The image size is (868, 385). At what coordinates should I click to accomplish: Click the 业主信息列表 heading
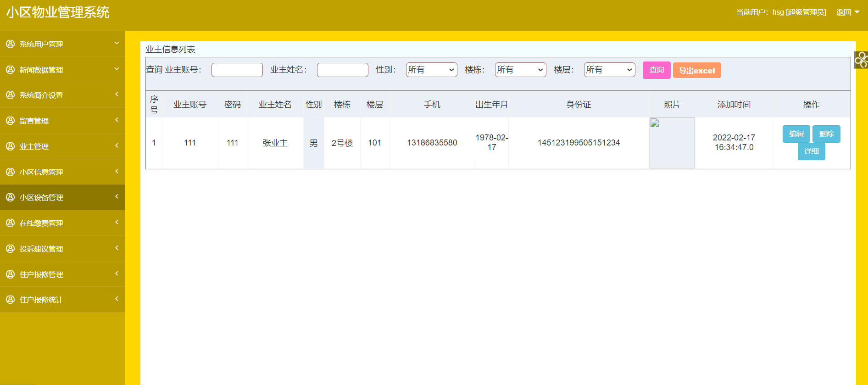tap(170, 49)
